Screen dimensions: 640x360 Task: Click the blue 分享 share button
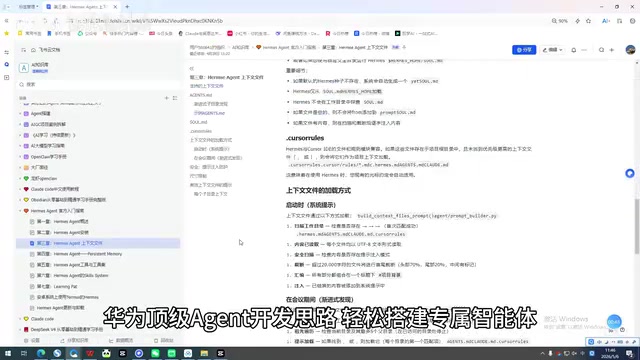click(x=524, y=50)
